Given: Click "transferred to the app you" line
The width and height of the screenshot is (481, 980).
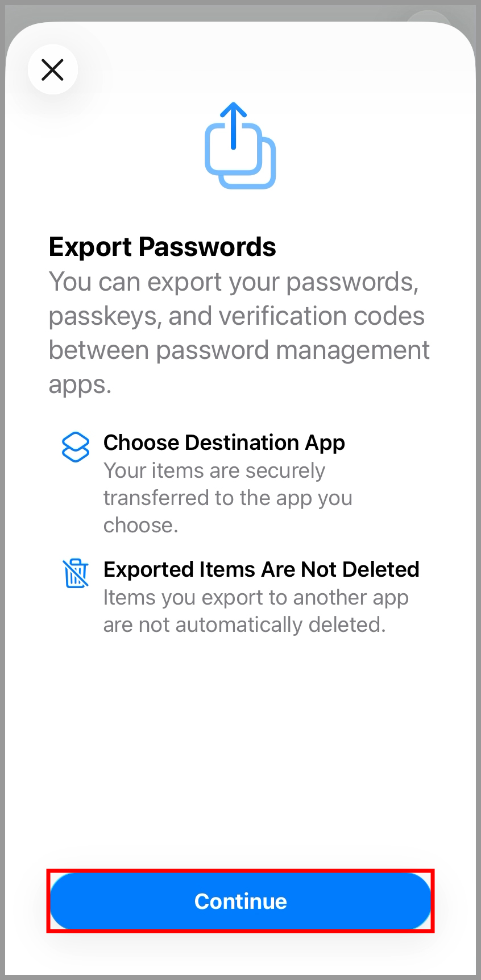Looking at the screenshot, I should point(227,498).
